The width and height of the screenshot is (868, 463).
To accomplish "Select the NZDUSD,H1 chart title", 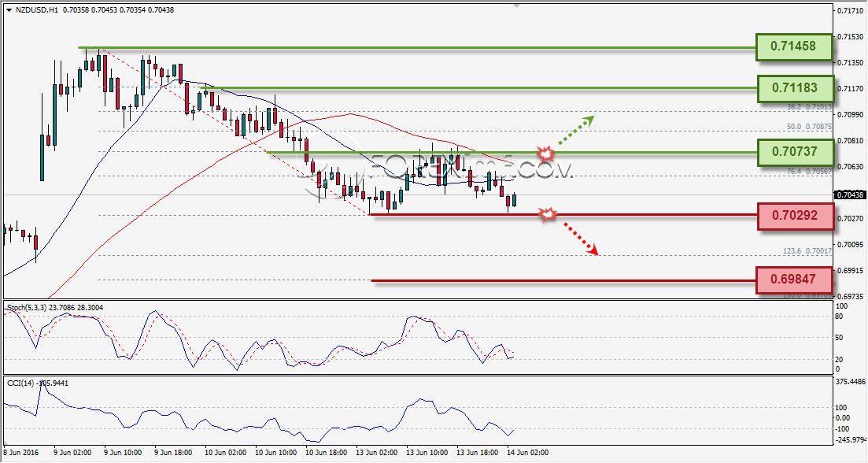I will click(36, 10).
